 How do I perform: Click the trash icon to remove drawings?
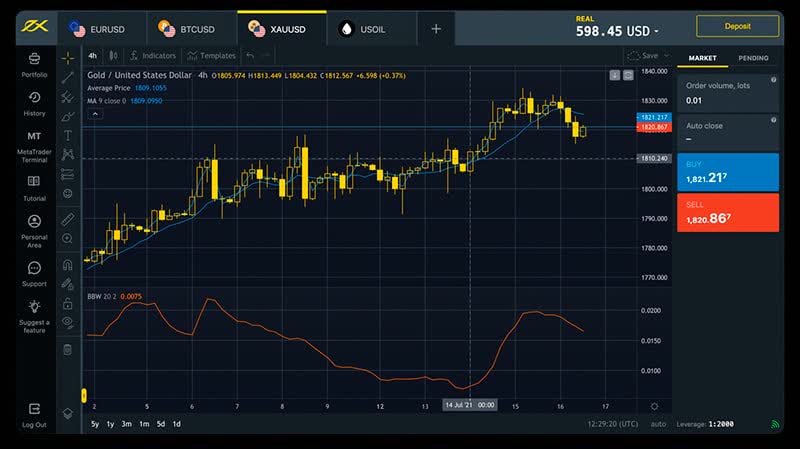pos(68,349)
